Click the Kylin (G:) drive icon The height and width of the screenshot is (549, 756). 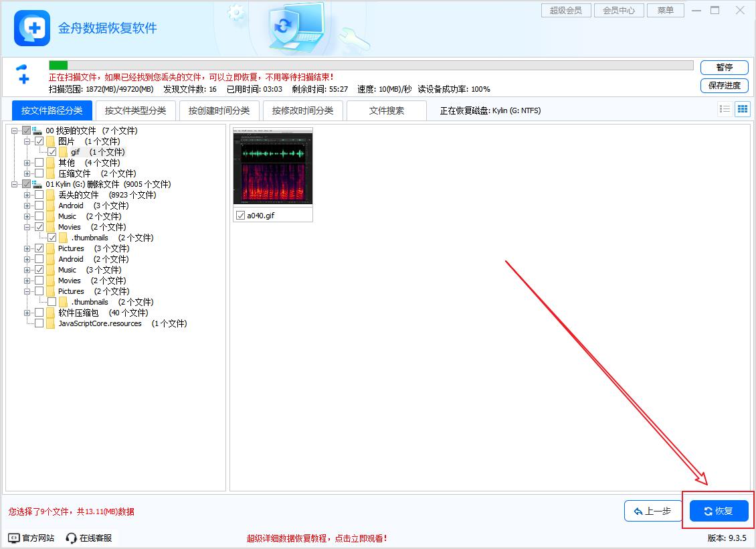(38, 184)
